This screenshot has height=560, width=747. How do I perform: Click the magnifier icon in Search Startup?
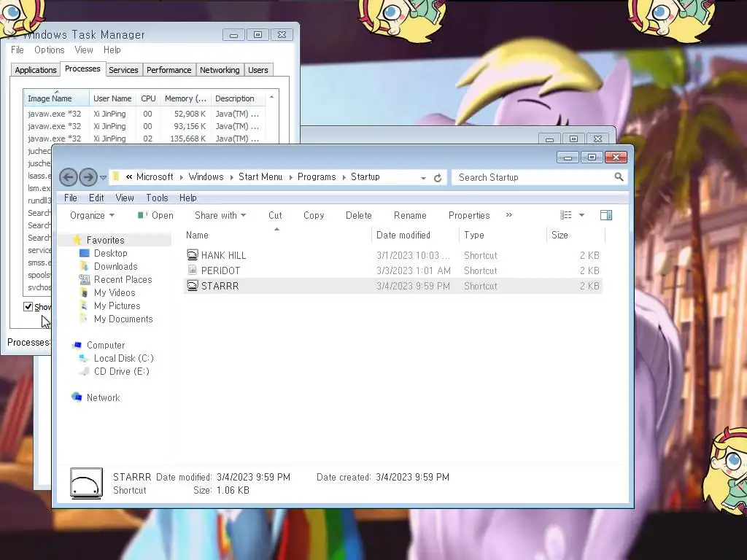(619, 177)
